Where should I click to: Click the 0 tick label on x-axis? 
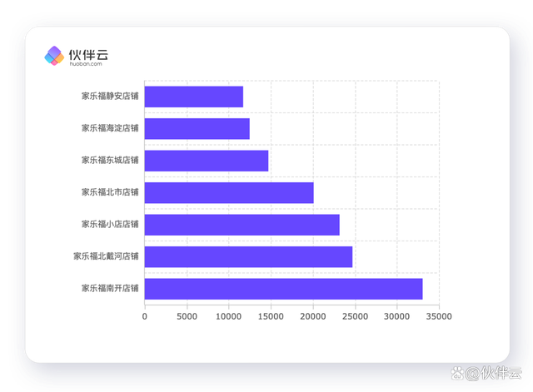tap(145, 316)
